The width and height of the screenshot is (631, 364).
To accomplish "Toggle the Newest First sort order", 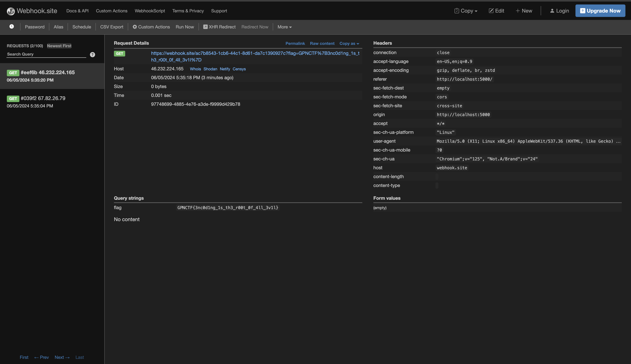I will click(x=59, y=46).
